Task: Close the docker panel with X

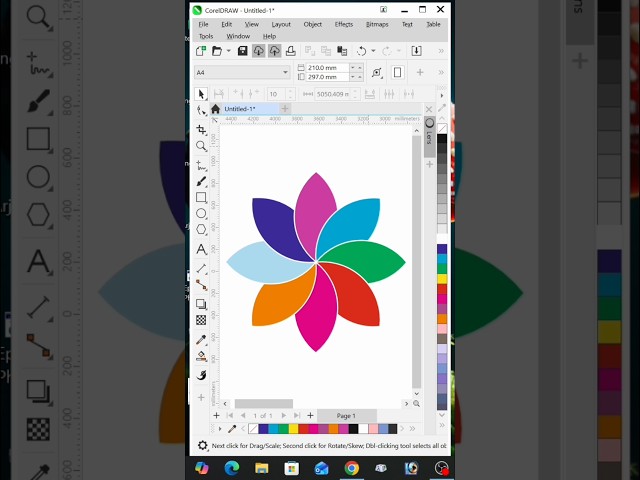Action: (x=429, y=109)
